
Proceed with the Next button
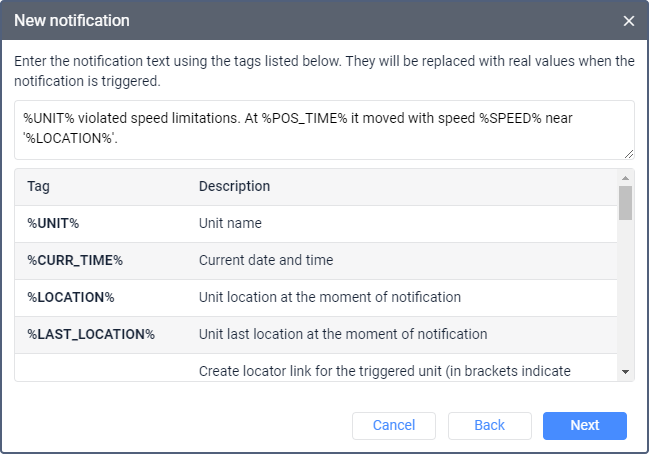(585, 425)
